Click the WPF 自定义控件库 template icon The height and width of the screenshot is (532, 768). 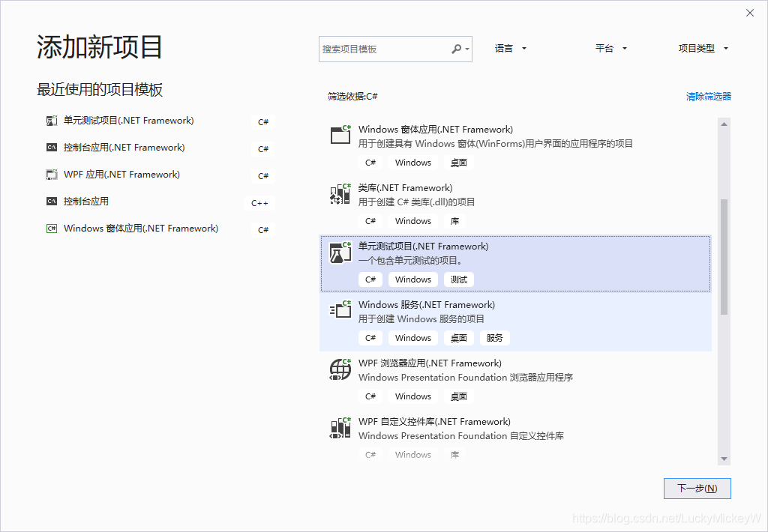pos(340,427)
